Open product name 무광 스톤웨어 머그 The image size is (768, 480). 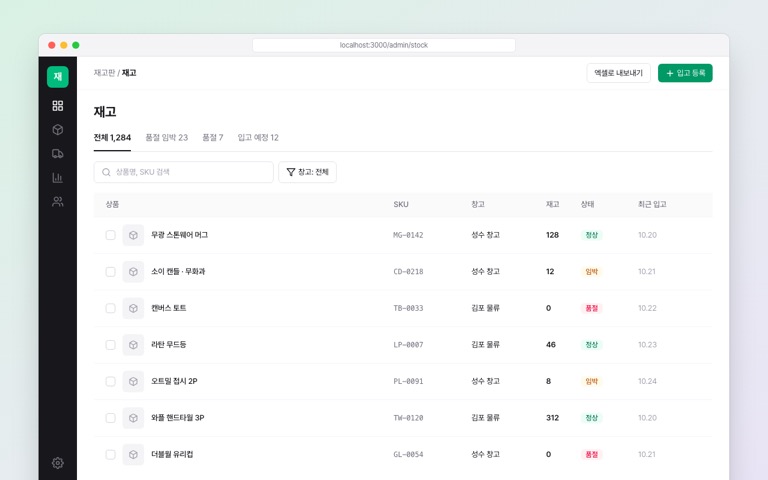click(179, 235)
